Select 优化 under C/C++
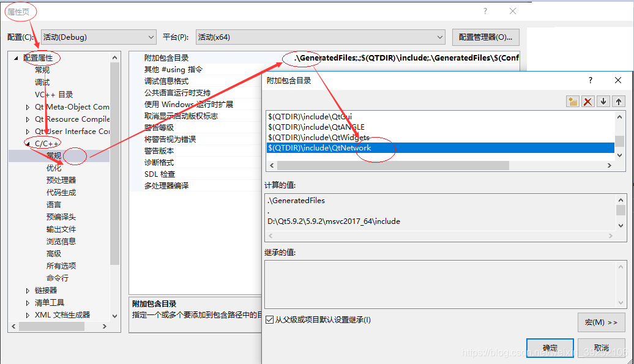The height and width of the screenshot is (364, 634). (x=54, y=168)
